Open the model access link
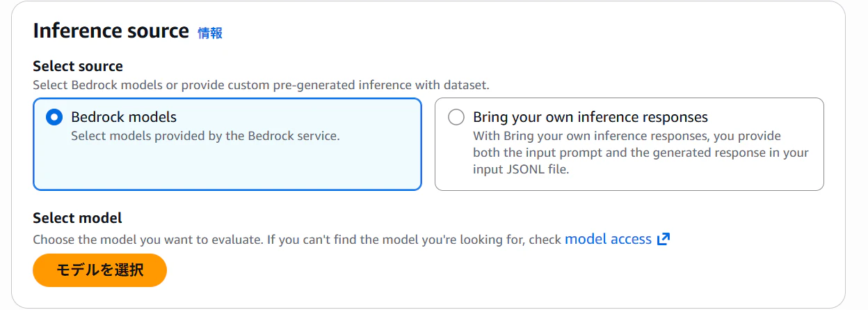868x310 pixels. (608, 239)
